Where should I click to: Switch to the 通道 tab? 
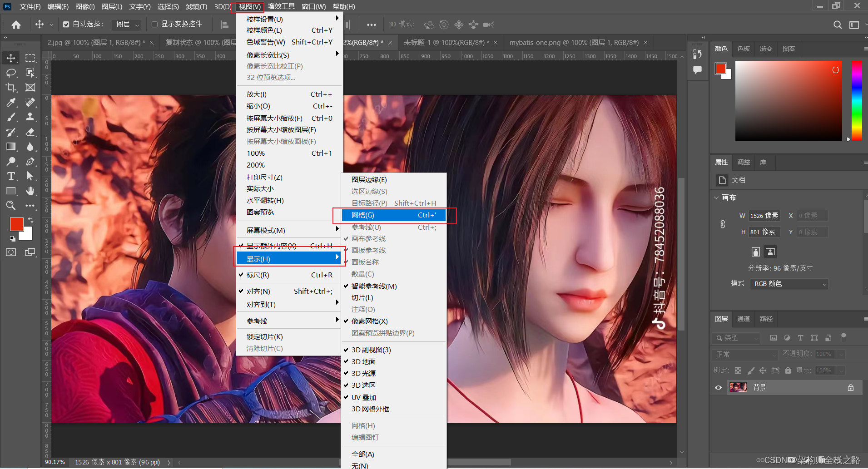[744, 319]
